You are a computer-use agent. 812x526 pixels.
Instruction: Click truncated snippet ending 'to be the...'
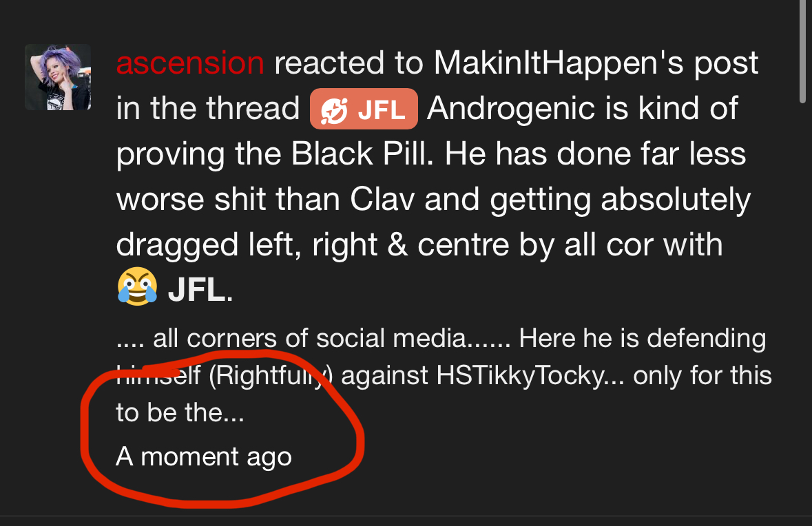click(x=180, y=412)
